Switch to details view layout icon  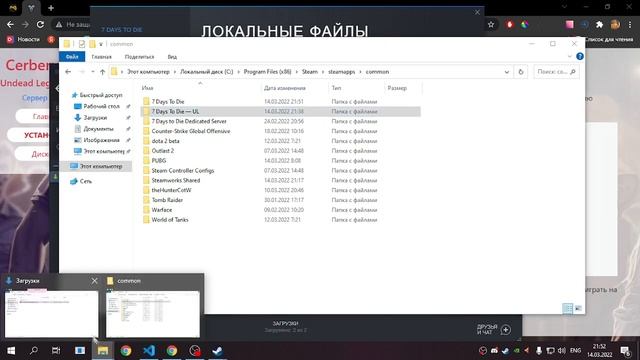click(x=567, y=308)
